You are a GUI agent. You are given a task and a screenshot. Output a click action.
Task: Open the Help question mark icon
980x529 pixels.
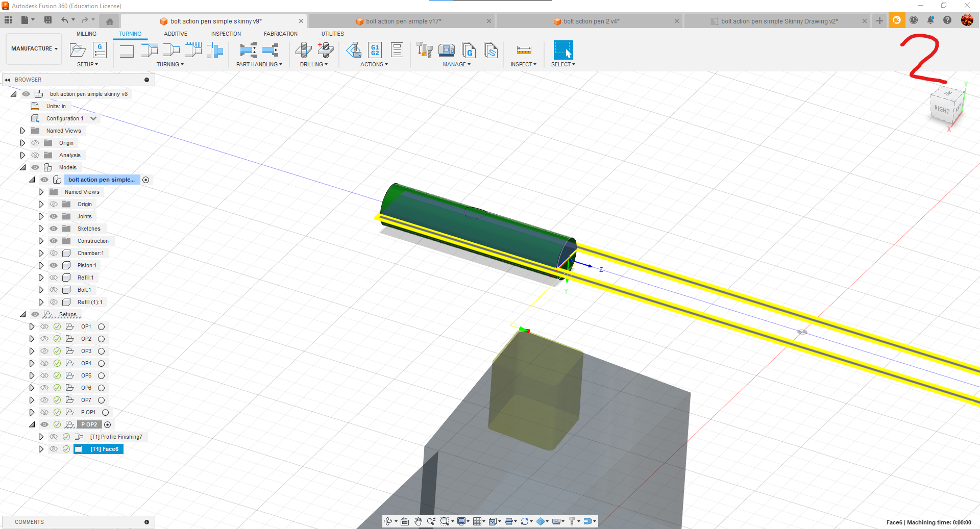coord(947,20)
